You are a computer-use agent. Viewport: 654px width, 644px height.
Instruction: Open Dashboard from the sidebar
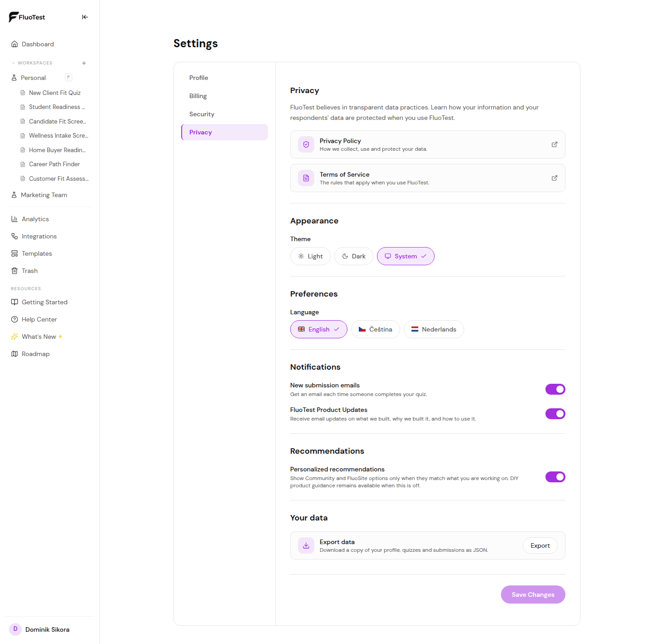(50, 44)
